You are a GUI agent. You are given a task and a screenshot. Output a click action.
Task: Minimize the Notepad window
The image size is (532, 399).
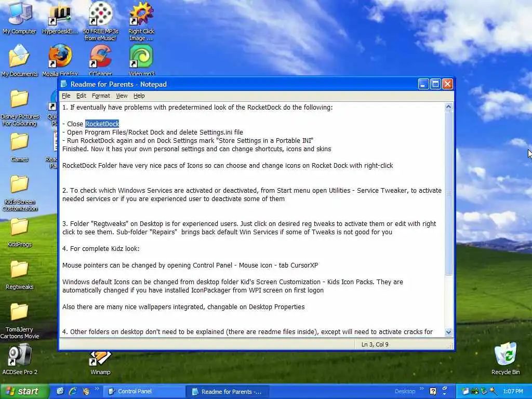coord(423,84)
